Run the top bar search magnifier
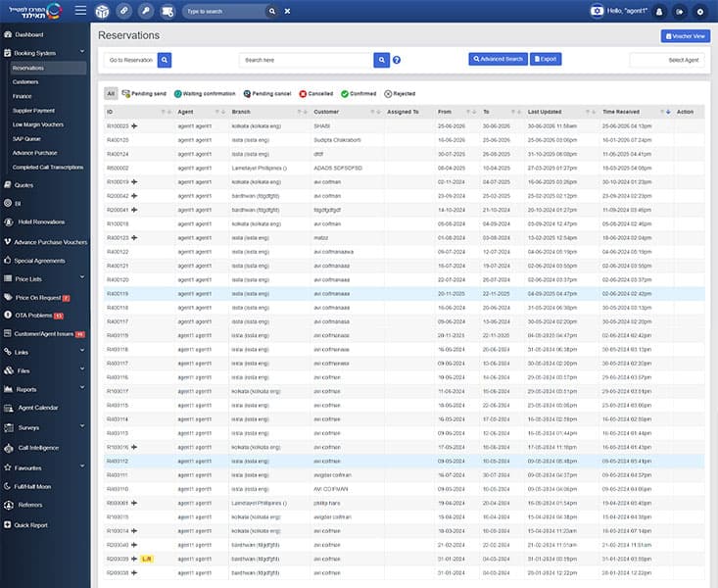The width and height of the screenshot is (718, 588). tap(272, 11)
